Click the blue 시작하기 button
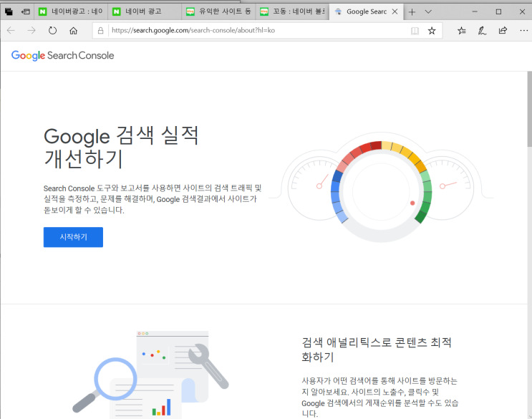 click(x=73, y=237)
